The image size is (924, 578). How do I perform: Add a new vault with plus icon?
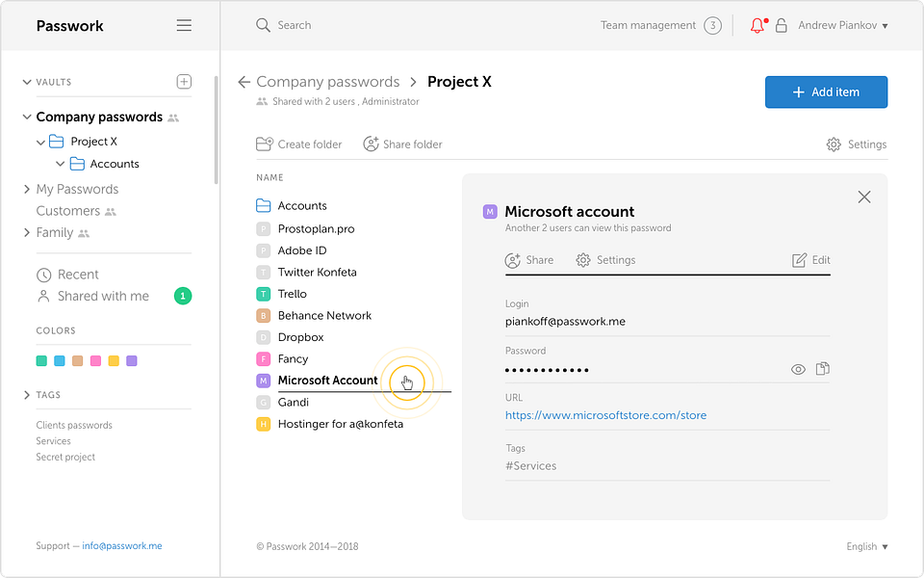coord(184,81)
